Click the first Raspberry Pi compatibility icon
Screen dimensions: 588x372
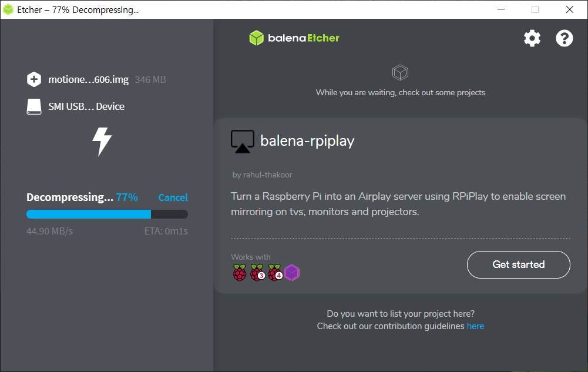(x=240, y=273)
